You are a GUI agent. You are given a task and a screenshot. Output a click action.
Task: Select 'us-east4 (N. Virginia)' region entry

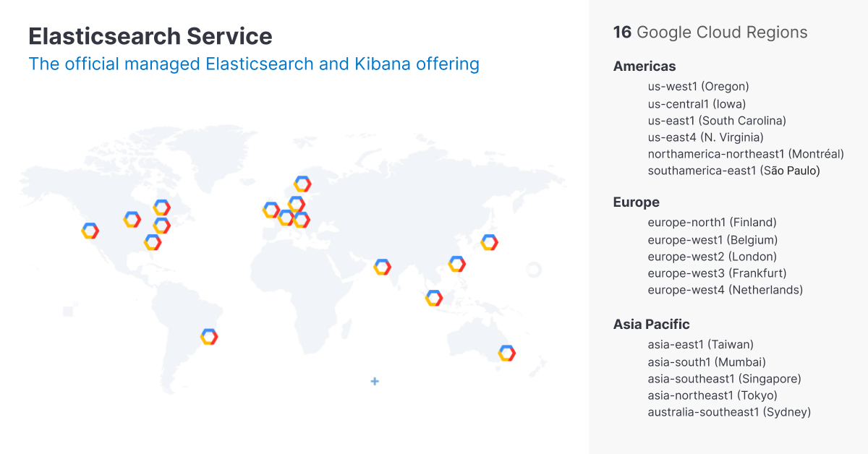point(706,137)
